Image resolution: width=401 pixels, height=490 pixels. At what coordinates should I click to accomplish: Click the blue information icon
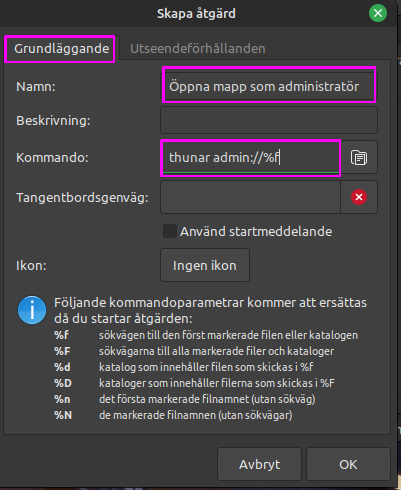pos(32,310)
